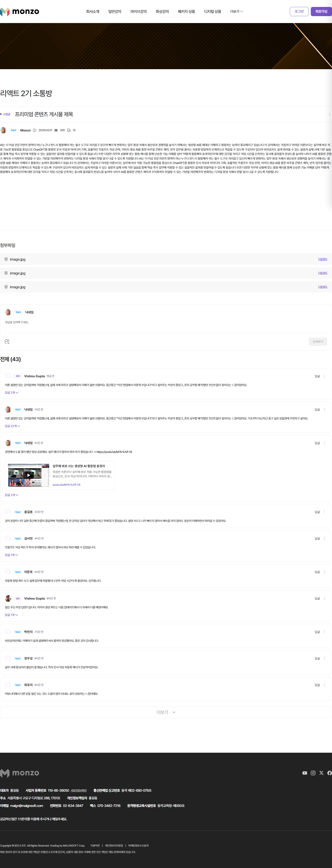Open three-dot menu on 최유리's comment

324,685
